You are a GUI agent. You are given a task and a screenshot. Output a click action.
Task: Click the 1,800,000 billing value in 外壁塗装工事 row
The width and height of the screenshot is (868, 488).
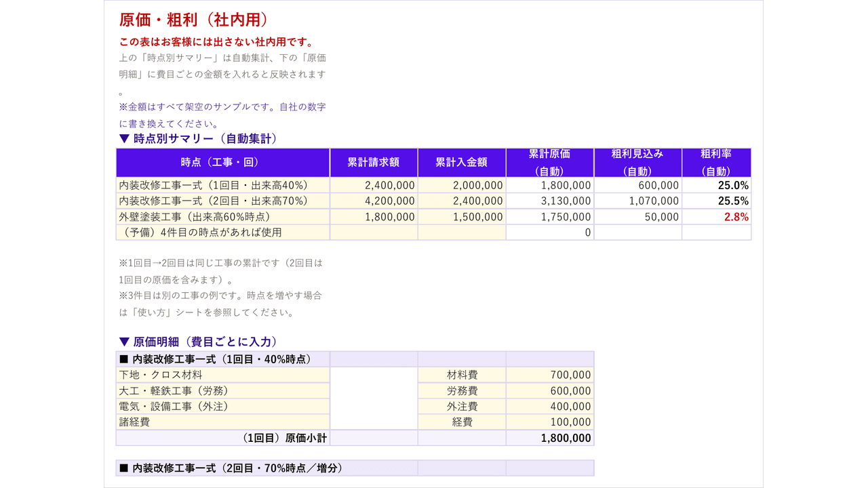(374, 217)
